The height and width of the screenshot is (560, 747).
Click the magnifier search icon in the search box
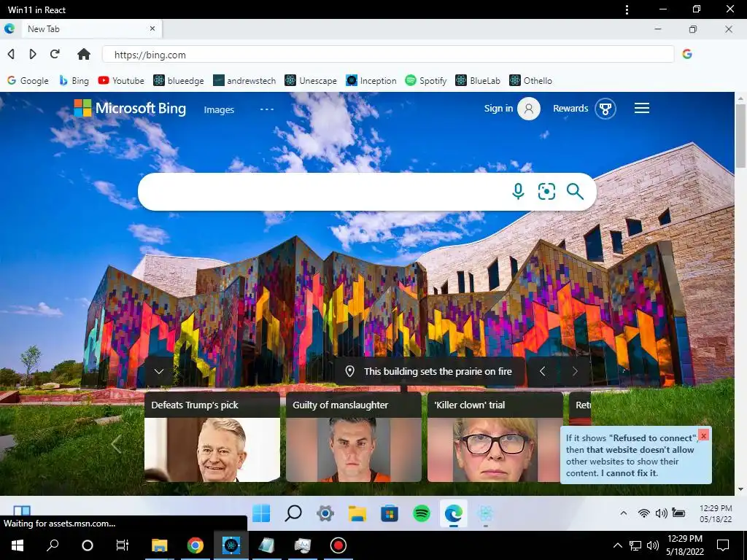pos(575,192)
